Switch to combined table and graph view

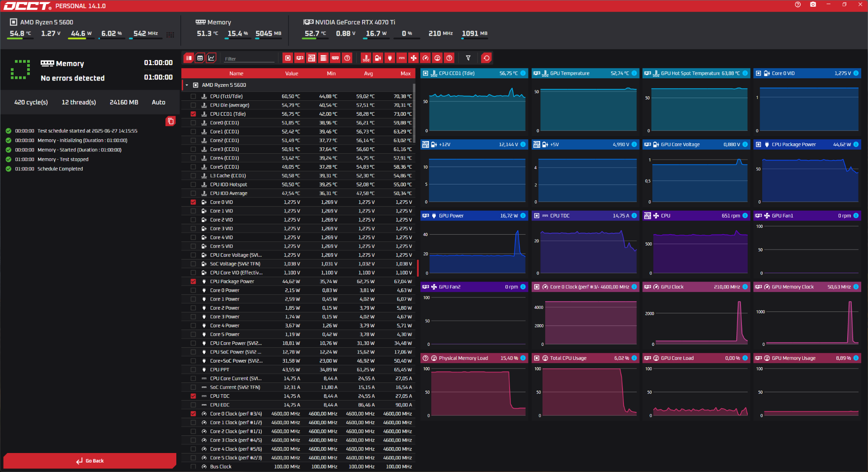tap(189, 58)
